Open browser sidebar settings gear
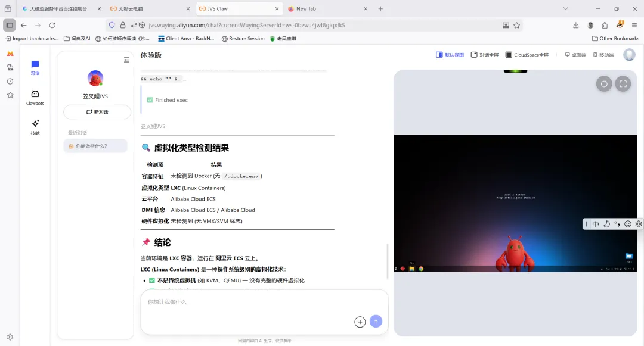 [x=10, y=337]
